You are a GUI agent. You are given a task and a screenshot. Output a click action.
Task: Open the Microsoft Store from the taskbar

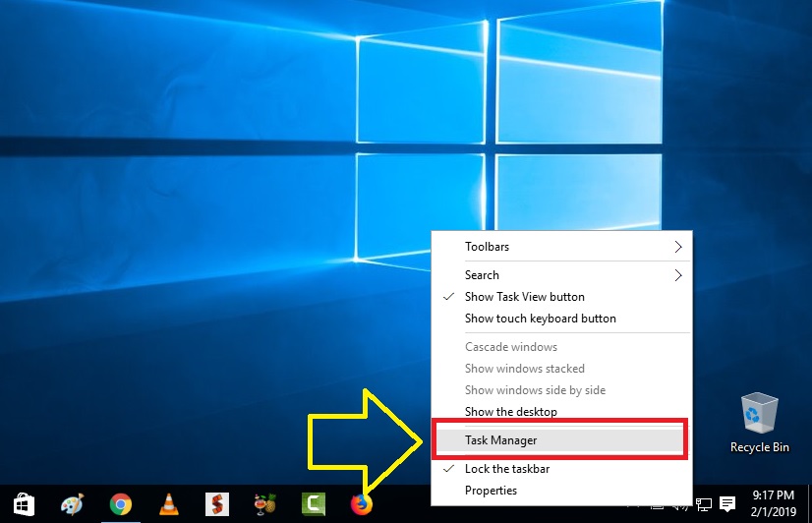24,504
